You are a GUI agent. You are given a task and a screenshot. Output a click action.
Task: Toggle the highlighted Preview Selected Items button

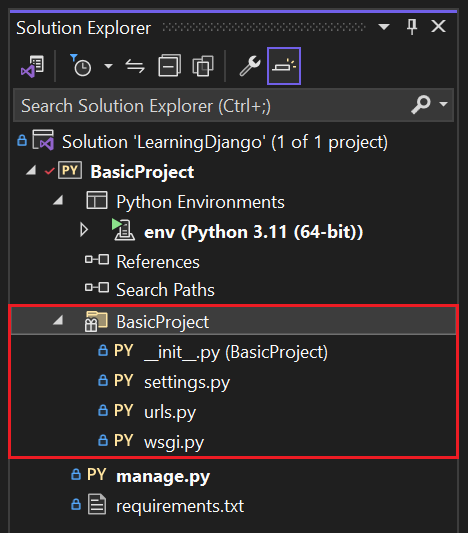(284, 66)
